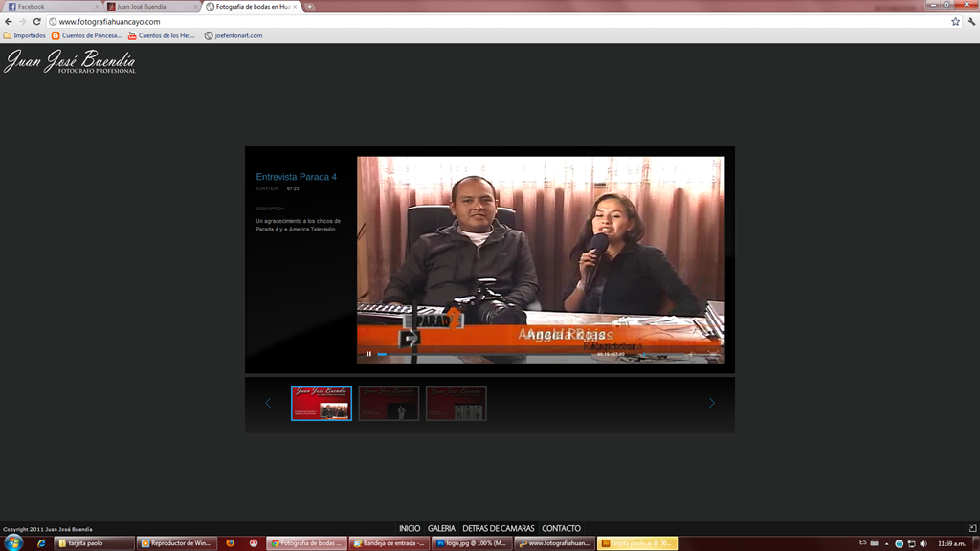Seek along the video progress bar

484,354
